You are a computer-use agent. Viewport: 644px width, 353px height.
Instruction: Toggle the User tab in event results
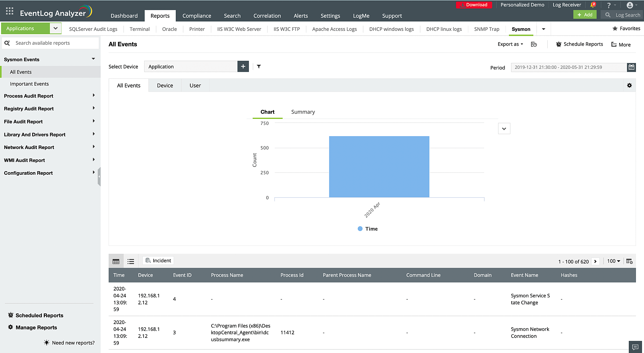(x=195, y=85)
